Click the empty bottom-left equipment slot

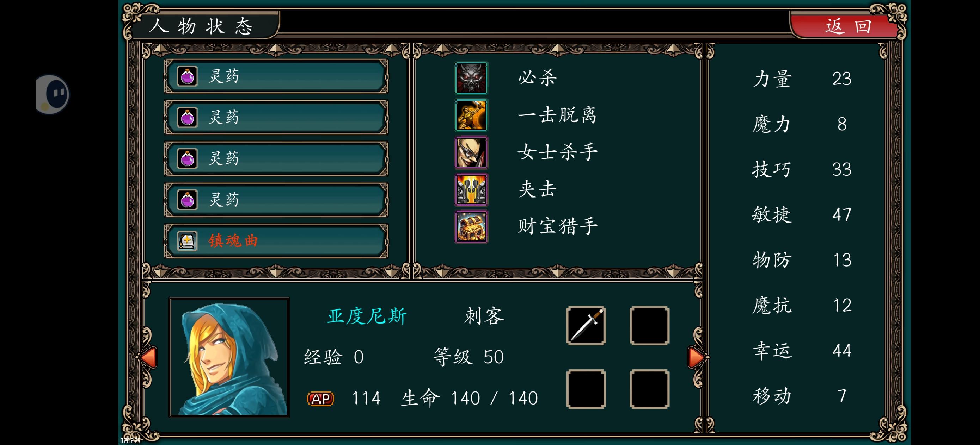[x=586, y=389]
